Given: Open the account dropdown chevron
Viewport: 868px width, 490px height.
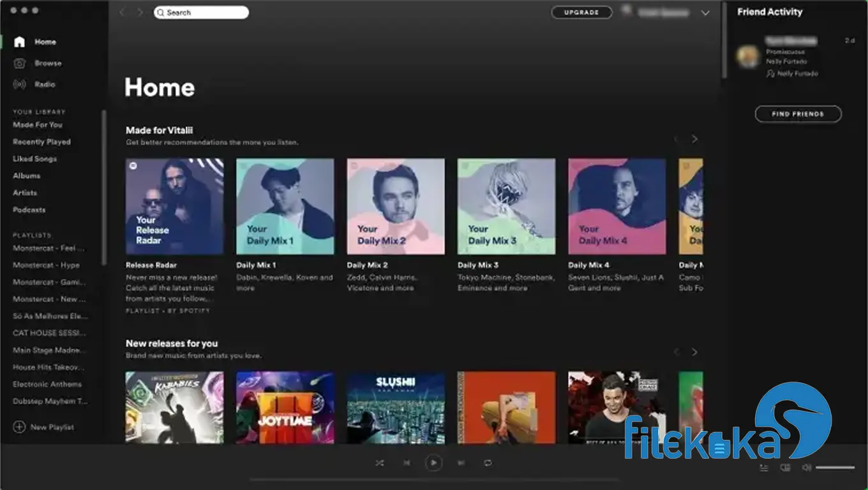Looking at the screenshot, I should [x=705, y=13].
